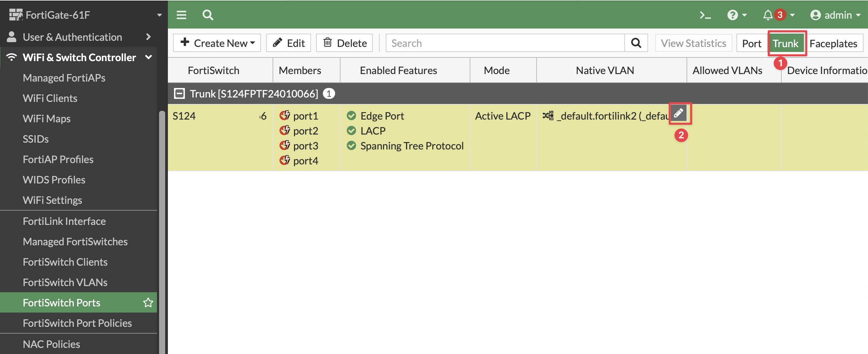Click the Edit button
868x354 pixels.
coord(288,43)
